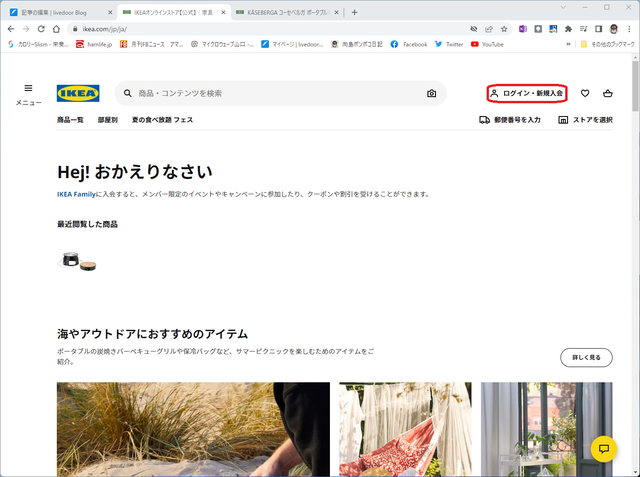Open the YouTube bookmark

[487, 44]
